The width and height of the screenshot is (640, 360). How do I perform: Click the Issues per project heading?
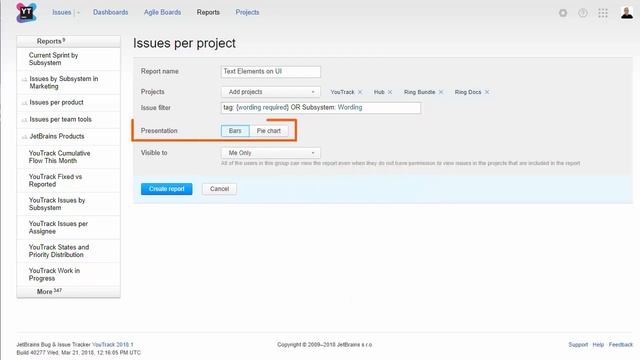click(184, 43)
